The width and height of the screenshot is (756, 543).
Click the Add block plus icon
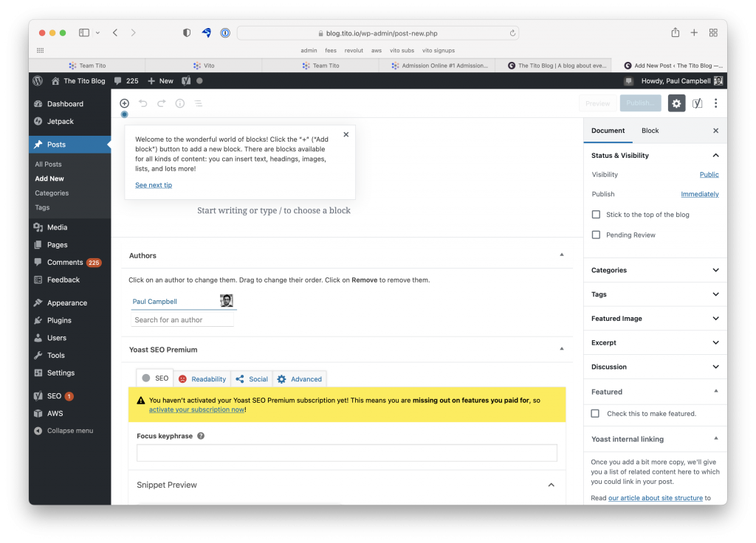point(124,103)
